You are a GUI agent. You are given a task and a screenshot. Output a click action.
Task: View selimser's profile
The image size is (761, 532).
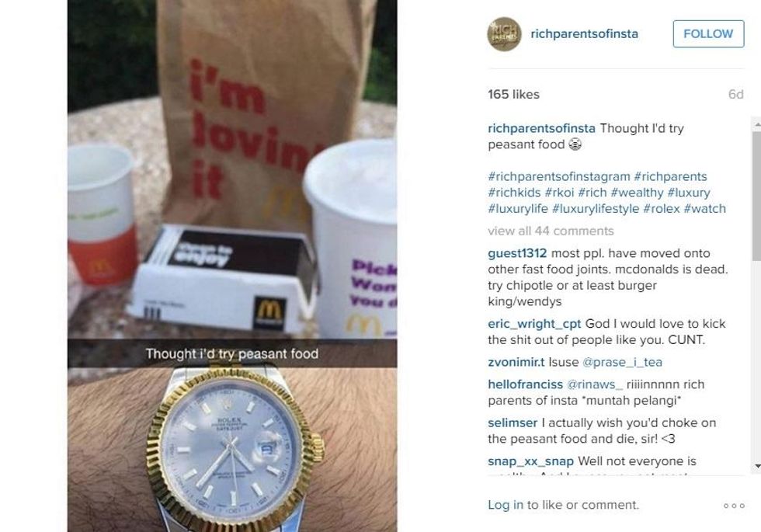click(513, 422)
